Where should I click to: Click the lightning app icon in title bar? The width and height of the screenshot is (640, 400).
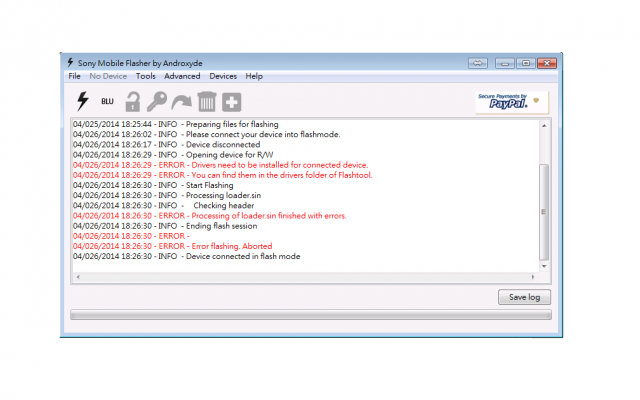click(70, 62)
